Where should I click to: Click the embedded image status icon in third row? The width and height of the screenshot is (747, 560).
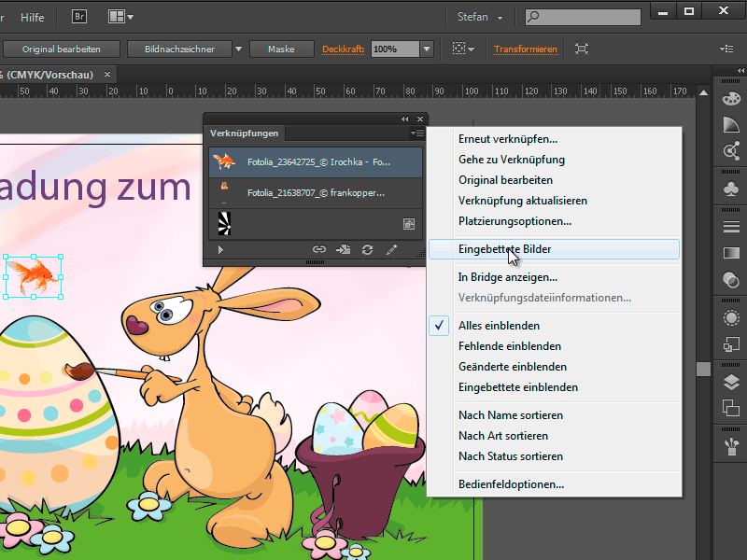409,224
